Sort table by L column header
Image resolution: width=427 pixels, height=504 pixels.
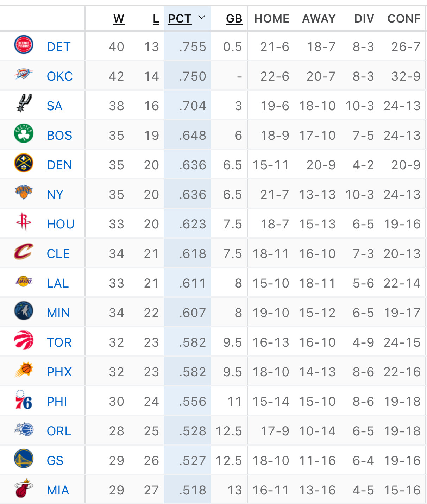point(156,19)
